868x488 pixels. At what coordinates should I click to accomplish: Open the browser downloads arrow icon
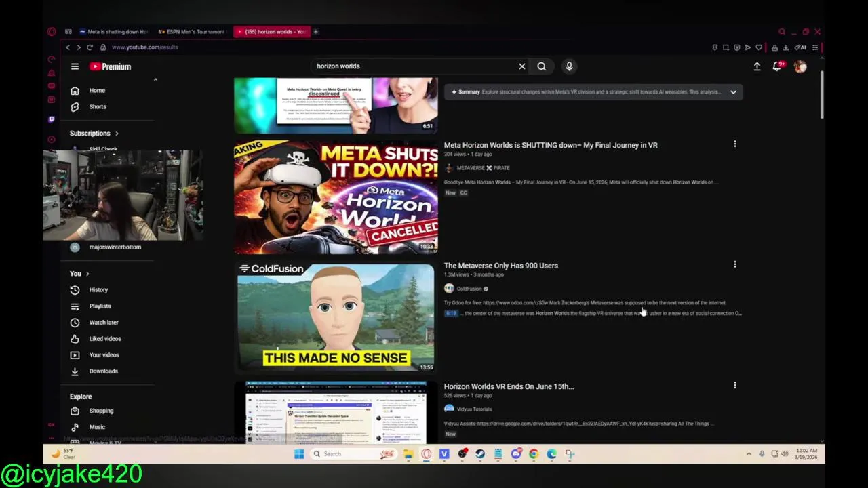click(785, 47)
